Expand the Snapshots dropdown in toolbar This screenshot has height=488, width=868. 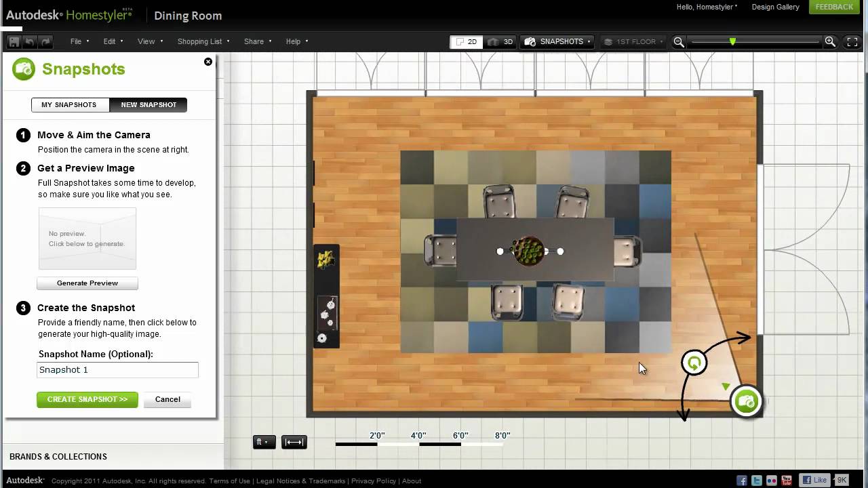pyautogui.click(x=557, y=41)
